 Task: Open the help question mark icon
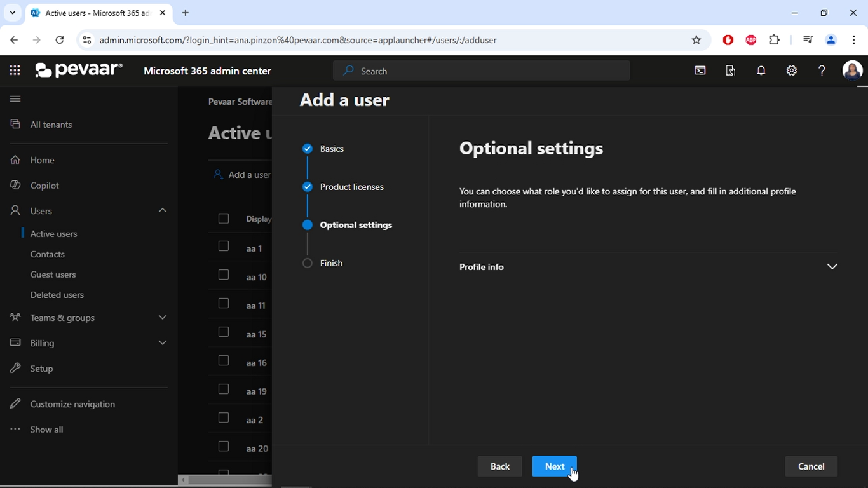point(822,71)
